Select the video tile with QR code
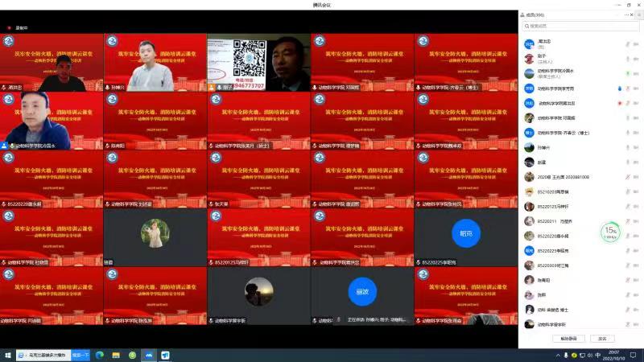 [x=258, y=62]
